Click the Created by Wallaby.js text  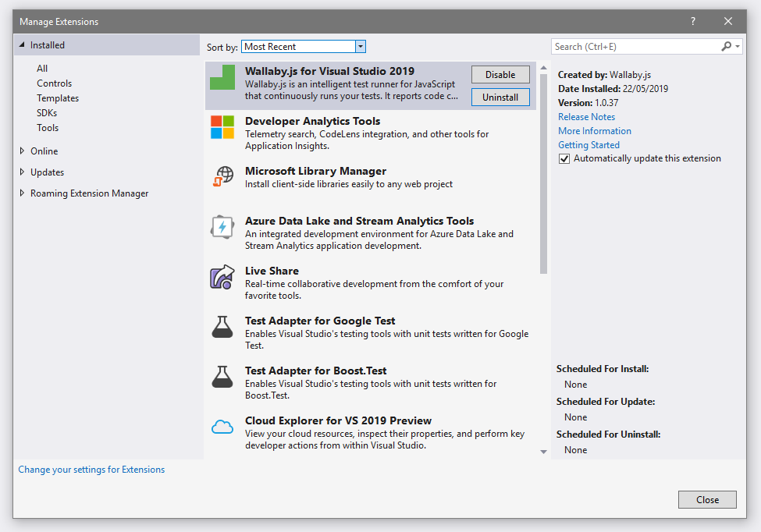pos(604,75)
